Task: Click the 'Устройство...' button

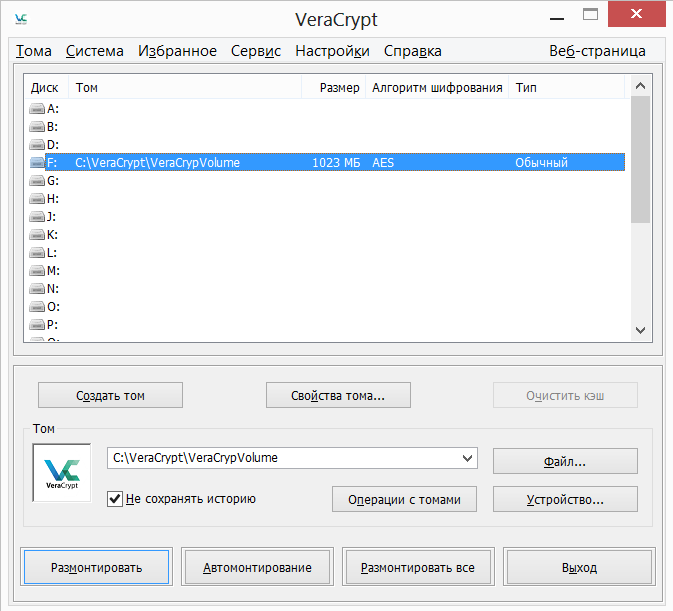Action: (x=565, y=499)
